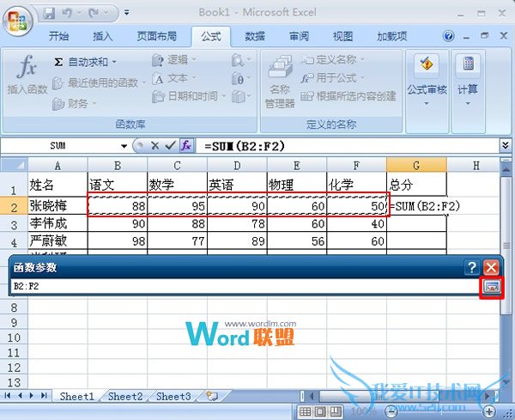
Task: Open the quick access toolbar customize menu
Action: (126, 13)
